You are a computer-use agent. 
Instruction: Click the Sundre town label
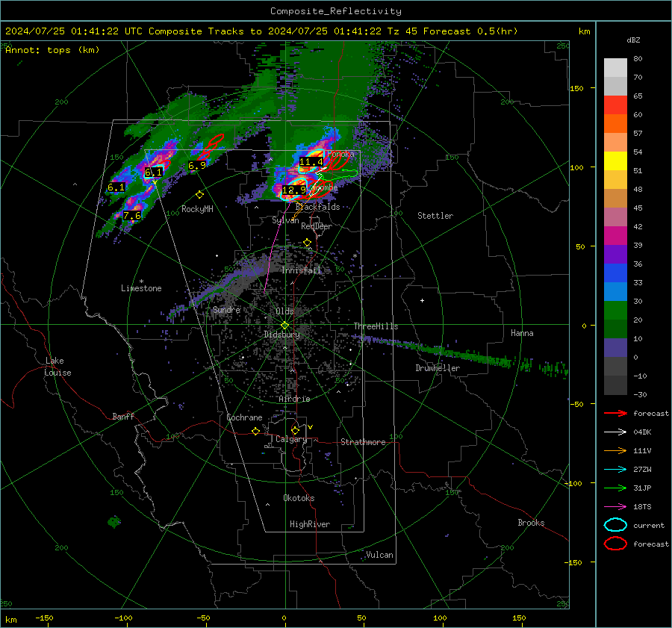pyautogui.click(x=226, y=310)
